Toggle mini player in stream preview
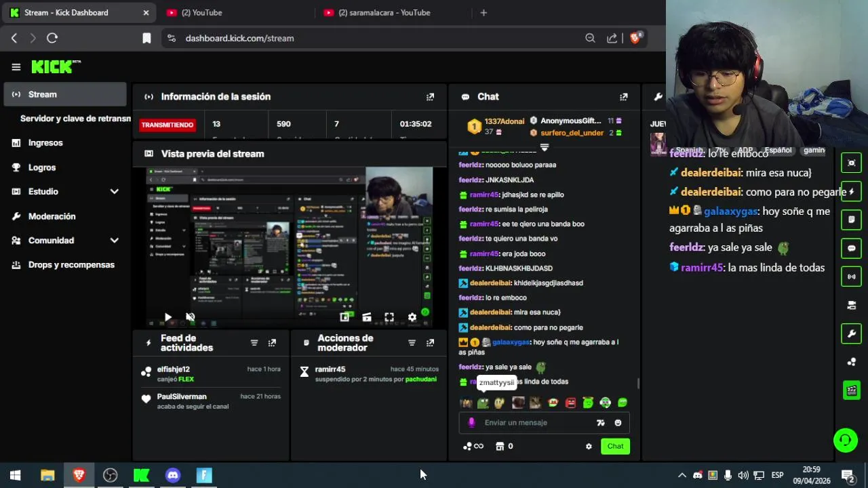The width and height of the screenshot is (868, 488). click(x=344, y=317)
